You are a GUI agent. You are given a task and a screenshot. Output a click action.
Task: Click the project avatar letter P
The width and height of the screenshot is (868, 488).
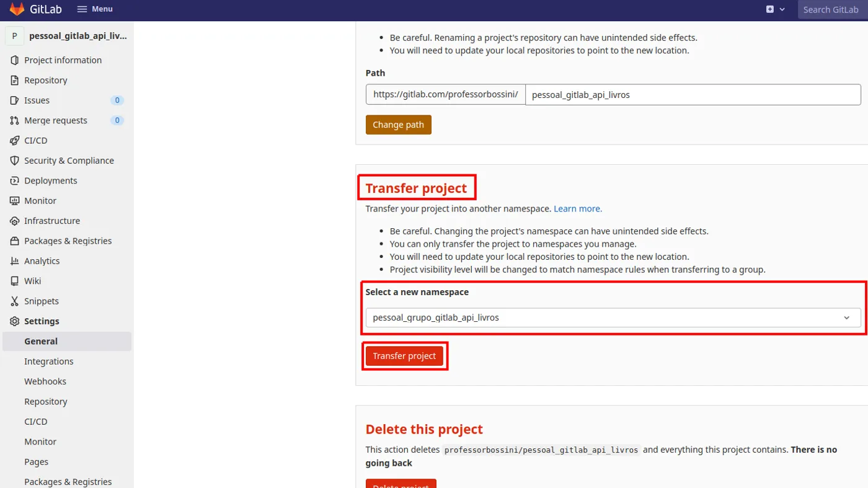pyautogui.click(x=15, y=36)
